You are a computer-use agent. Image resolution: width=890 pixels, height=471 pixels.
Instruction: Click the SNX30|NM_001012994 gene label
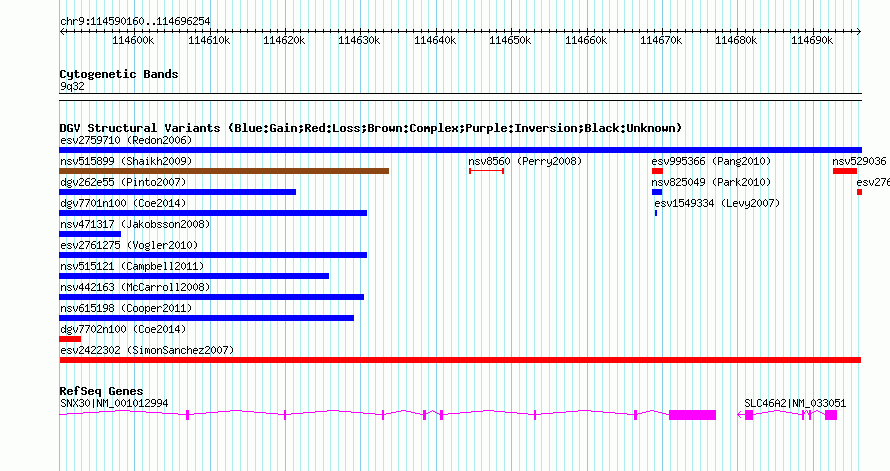pyautogui.click(x=114, y=403)
